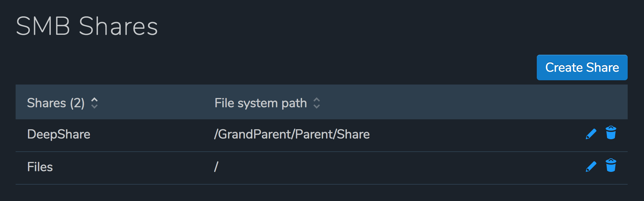Click down arrow of File system path sort

pos(317,106)
